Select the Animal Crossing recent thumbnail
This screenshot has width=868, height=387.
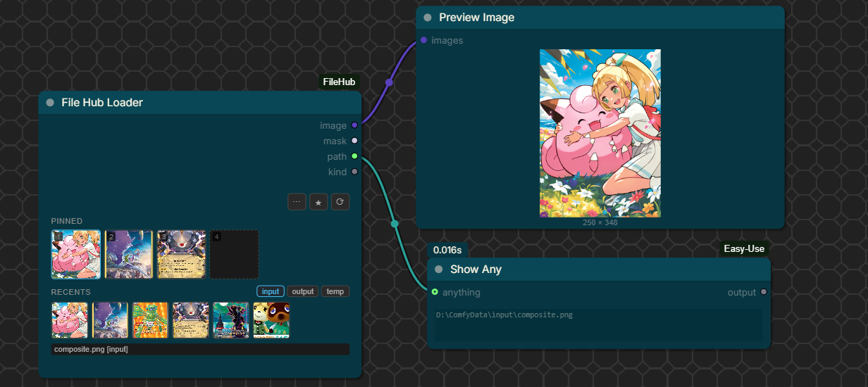272,320
